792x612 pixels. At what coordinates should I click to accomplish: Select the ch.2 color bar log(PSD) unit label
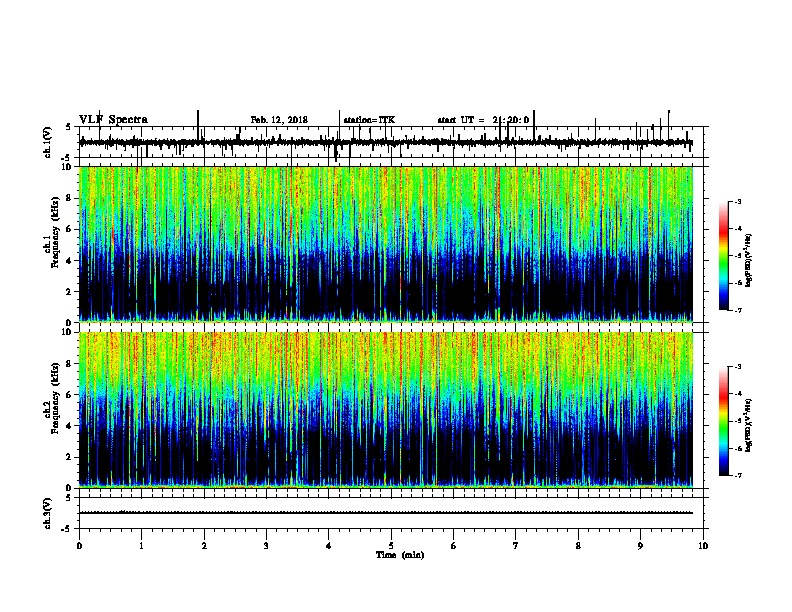click(x=748, y=425)
